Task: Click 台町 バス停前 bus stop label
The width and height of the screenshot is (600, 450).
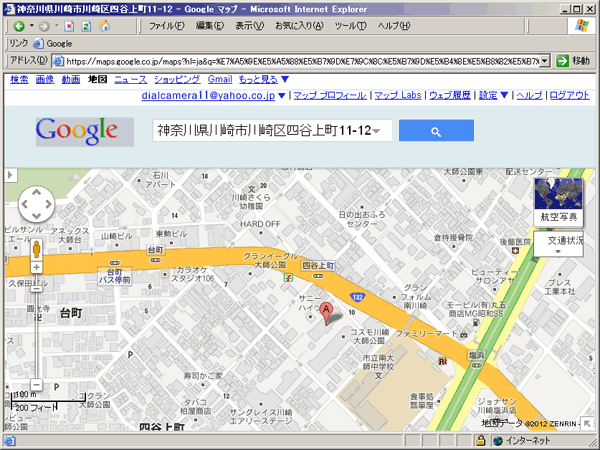Action: (114, 276)
